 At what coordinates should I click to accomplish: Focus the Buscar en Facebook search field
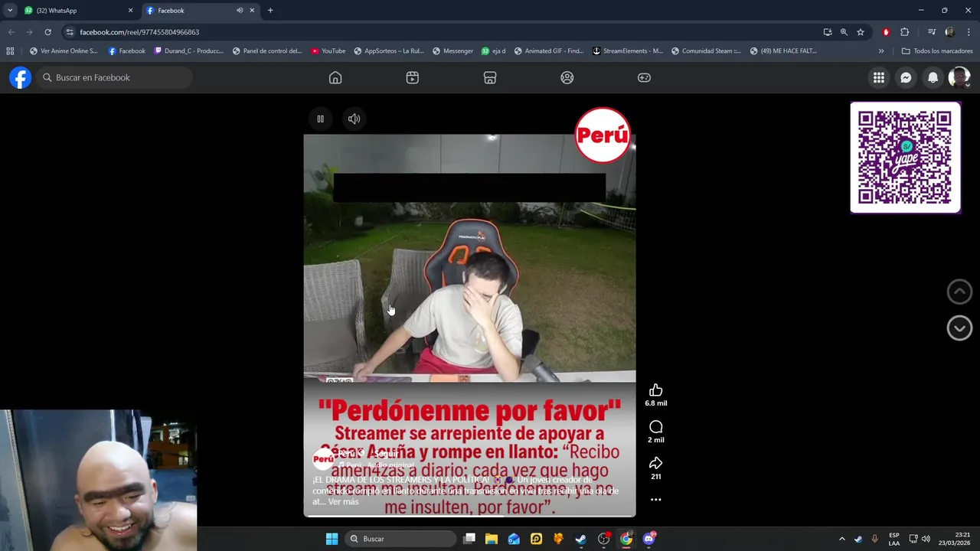click(115, 77)
